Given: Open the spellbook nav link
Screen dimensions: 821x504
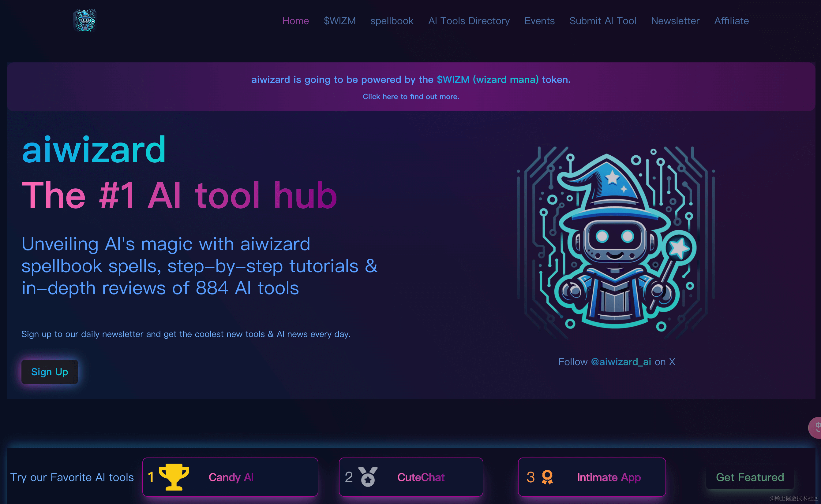Looking at the screenshot, I should pos(392,21).
